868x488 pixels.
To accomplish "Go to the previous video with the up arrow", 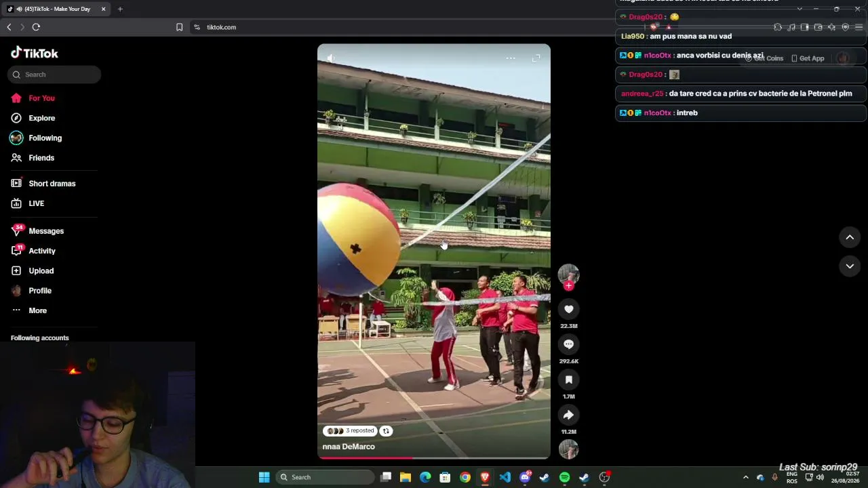I will (850, 237).
